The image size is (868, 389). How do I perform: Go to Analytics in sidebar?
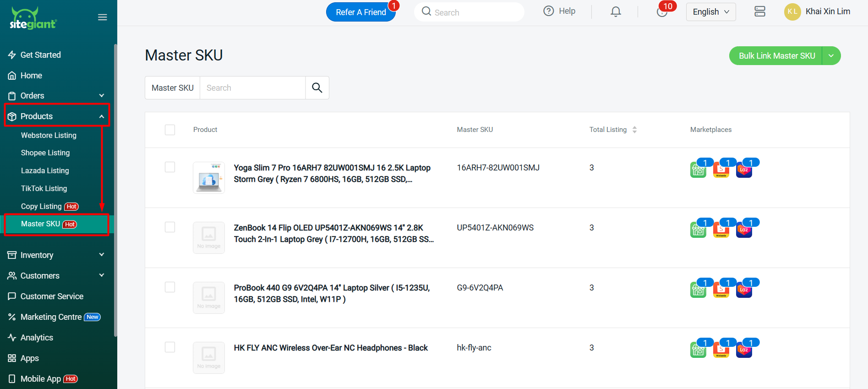(x=37, y=338)
